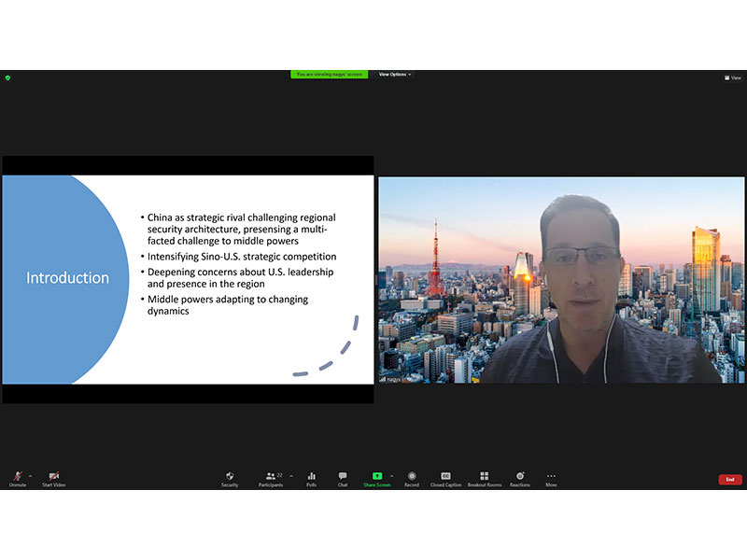
Task: Open Breakout Rooms
Action: pyautogui.click(x=484, y=478)
